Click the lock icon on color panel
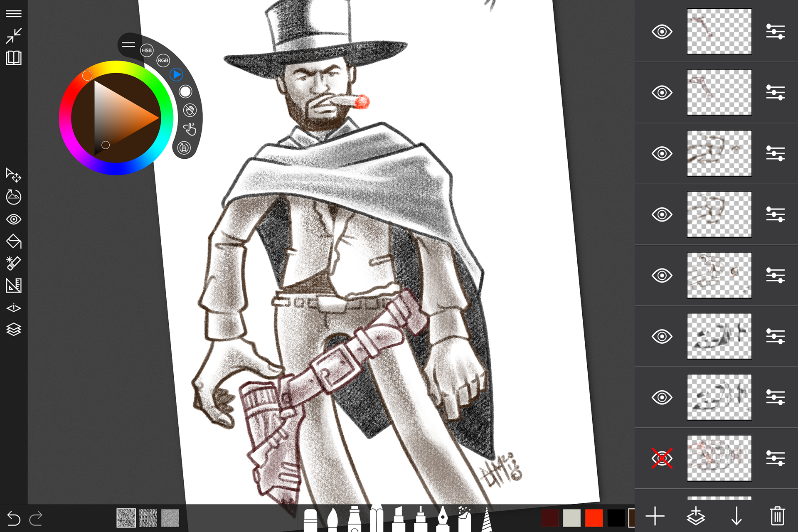The image size is (798, 532). [184, 148]
